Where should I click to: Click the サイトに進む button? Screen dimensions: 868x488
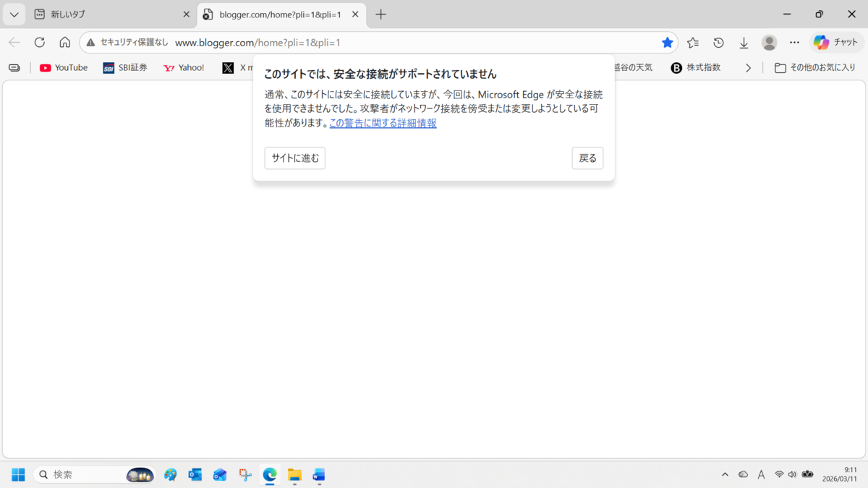tap(295, 158)
